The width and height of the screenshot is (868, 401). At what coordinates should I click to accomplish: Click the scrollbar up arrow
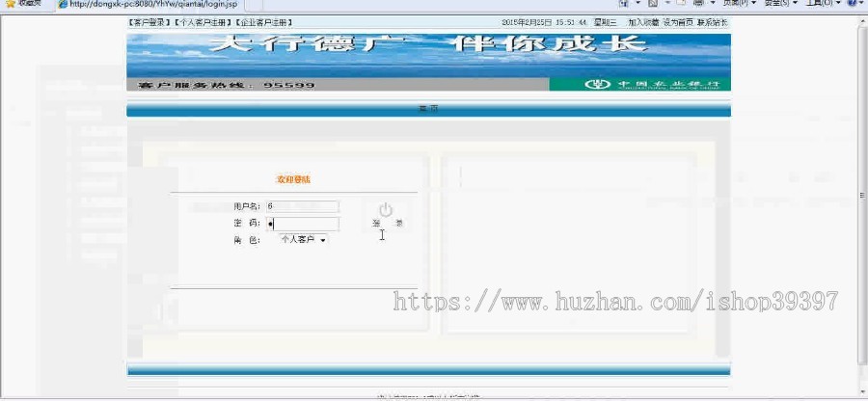point(862,19)
